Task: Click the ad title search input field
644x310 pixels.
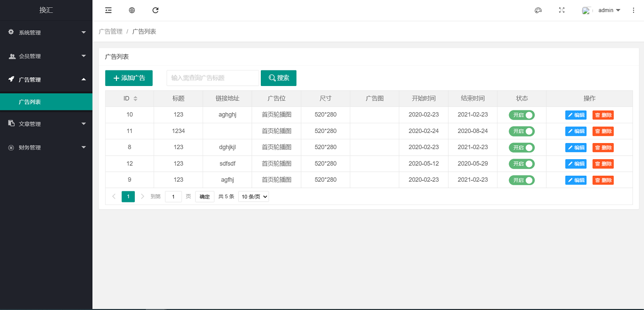Action: pos(213,78)
